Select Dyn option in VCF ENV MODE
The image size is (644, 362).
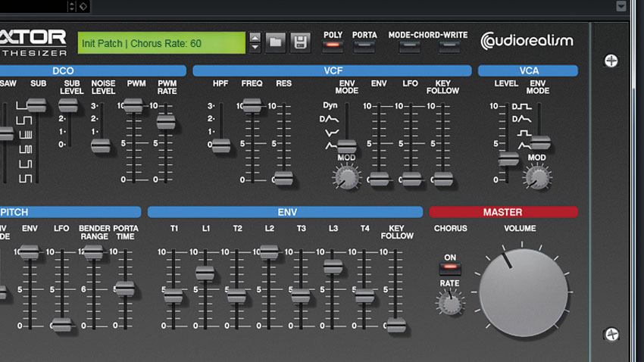point(330,105)
